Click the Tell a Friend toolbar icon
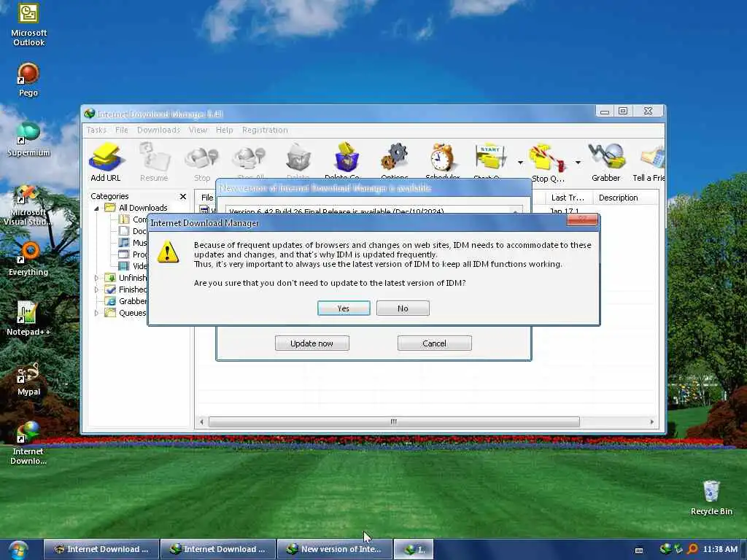747x560 pixels. pyautogui.click(x=649, y=162)
